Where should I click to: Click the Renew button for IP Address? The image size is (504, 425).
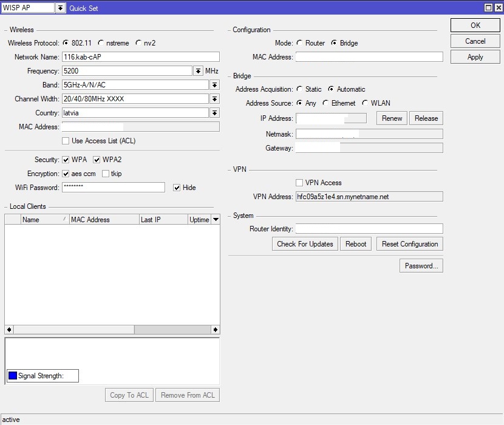coord(391,118)
